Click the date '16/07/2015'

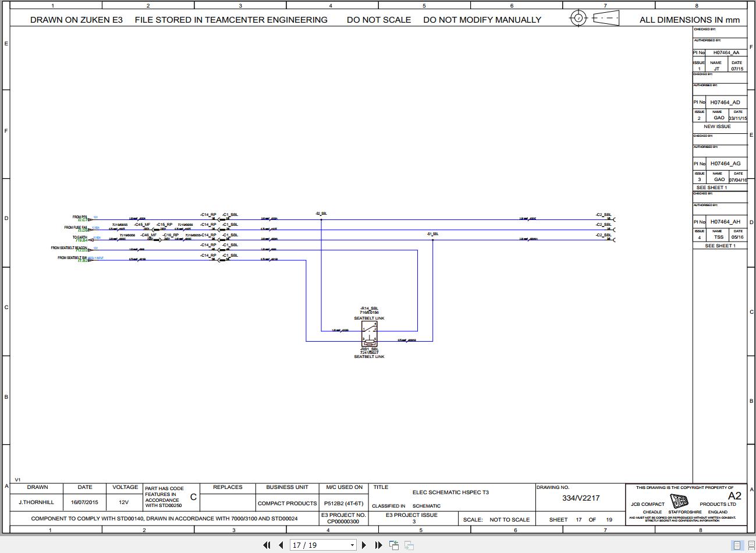pyautogui.click(x=85, y=502)
